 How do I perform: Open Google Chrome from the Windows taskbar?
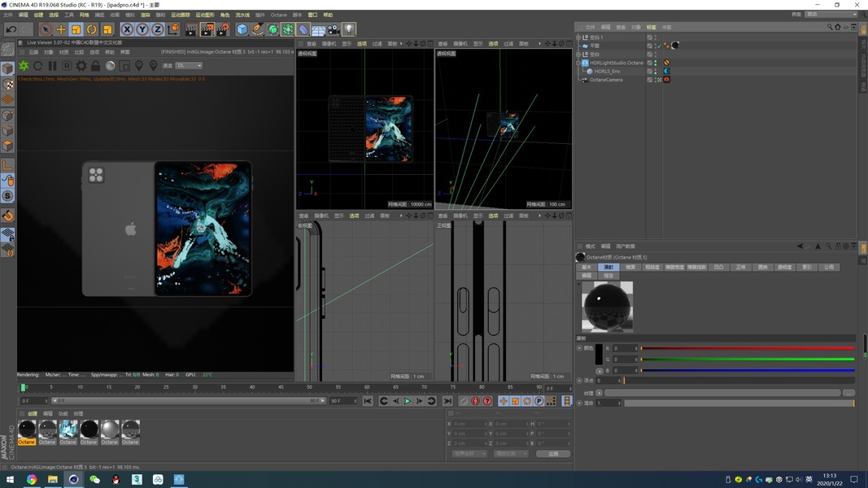click(x=31, y=480)
